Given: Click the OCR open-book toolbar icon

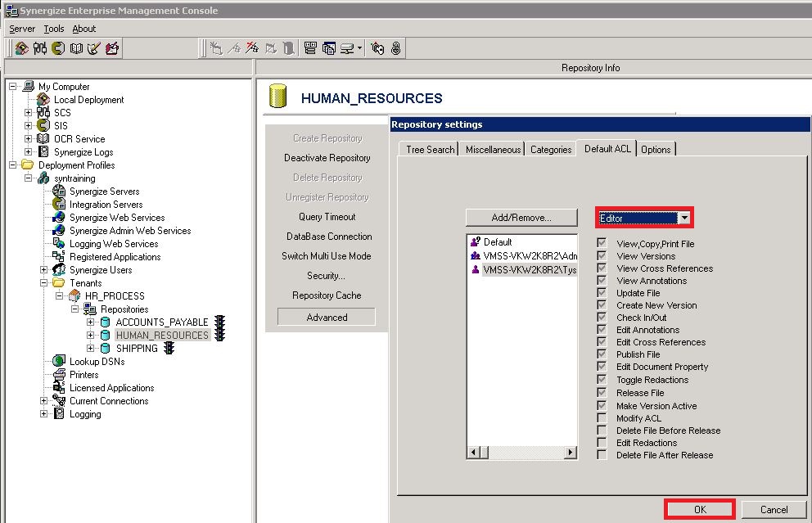Looking at the screenshot, I should (76, 48).
